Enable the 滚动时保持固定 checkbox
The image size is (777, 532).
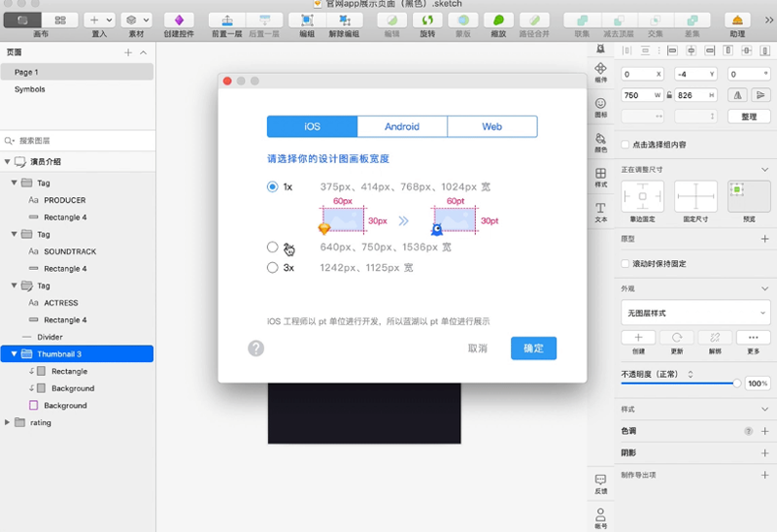(x=625, y=263)
